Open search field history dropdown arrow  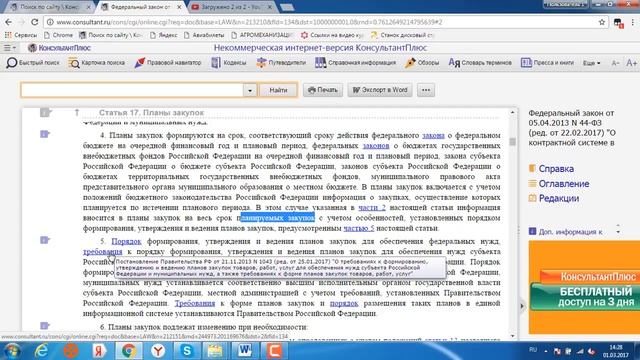pyautogui.click(x=250, y=90)
